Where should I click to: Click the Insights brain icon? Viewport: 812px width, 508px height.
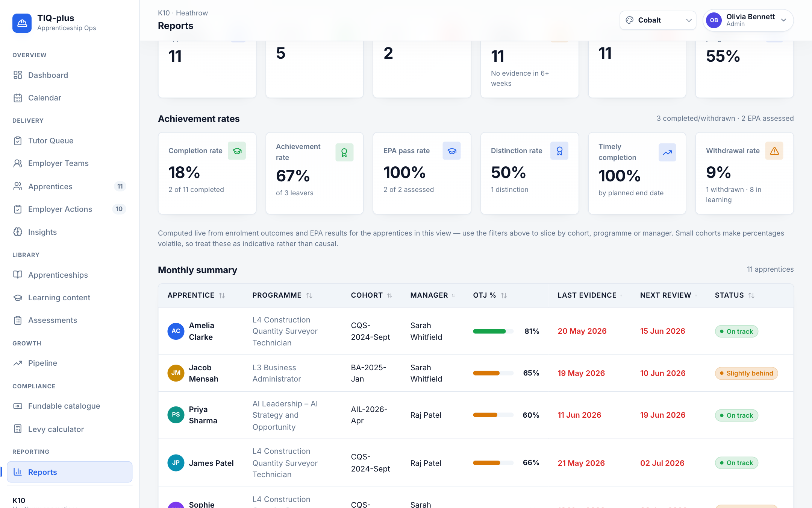tap(18, 232)
